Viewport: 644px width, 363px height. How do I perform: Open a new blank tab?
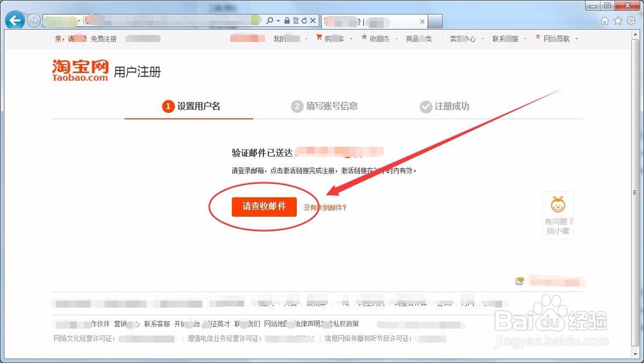[435, 21]
